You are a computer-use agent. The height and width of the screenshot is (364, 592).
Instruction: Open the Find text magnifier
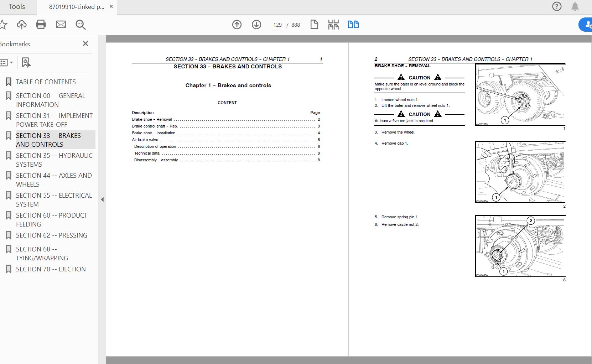point(81,25)
